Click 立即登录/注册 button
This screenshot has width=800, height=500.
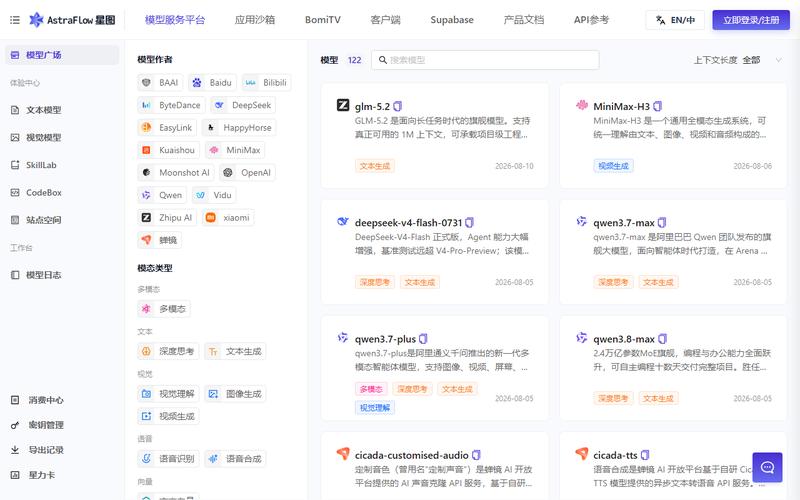pyautogui.click(x=751, y=20)
